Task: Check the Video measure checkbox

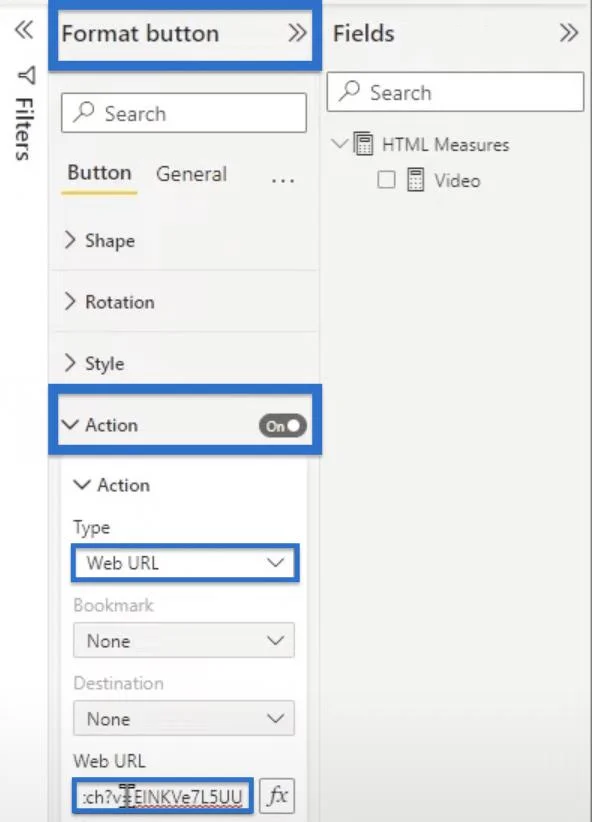Action: [x=386, y=180]
